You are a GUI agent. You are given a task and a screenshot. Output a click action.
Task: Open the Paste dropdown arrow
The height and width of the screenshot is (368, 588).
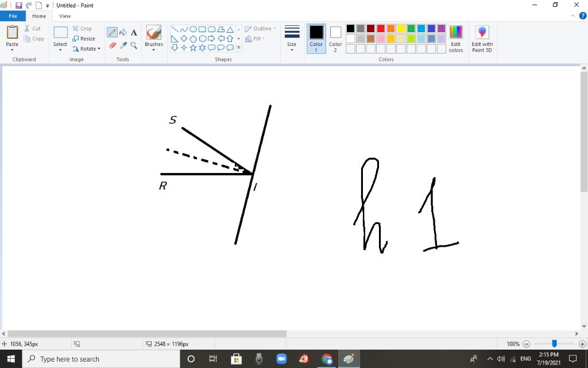click(x=12, y=49)
